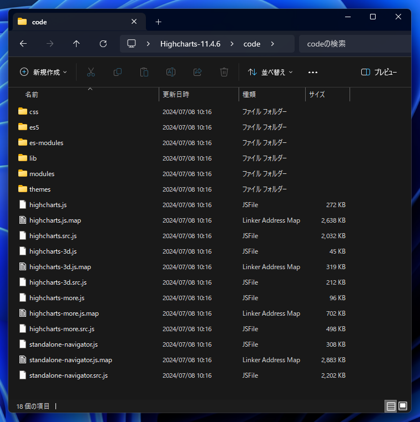Go back using the back arrow

23,44
